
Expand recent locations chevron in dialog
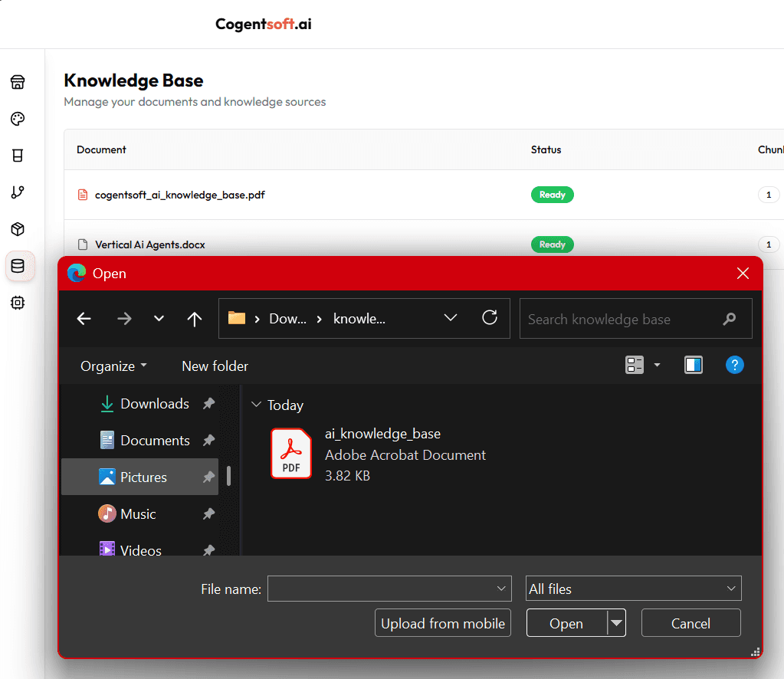point(159,319)
